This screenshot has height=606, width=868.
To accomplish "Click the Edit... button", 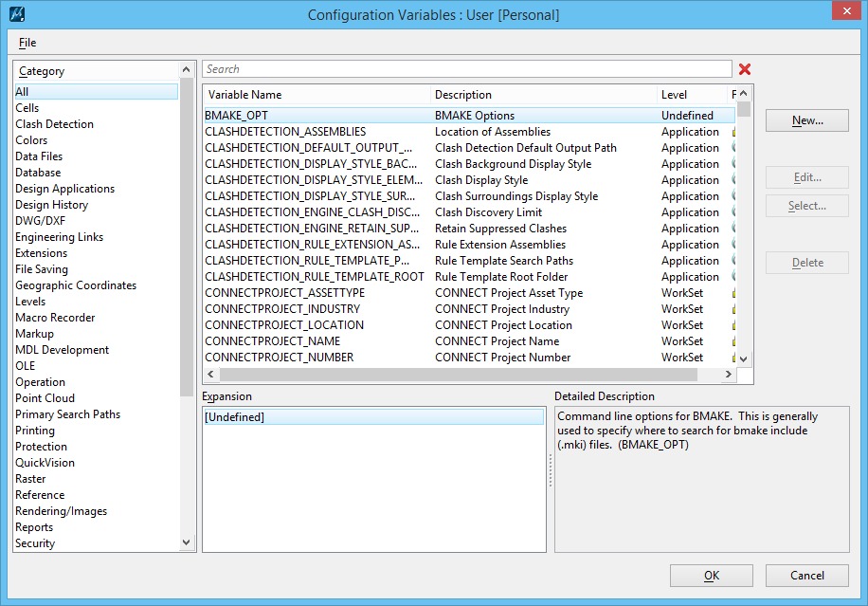I will (x=807, y=177).
